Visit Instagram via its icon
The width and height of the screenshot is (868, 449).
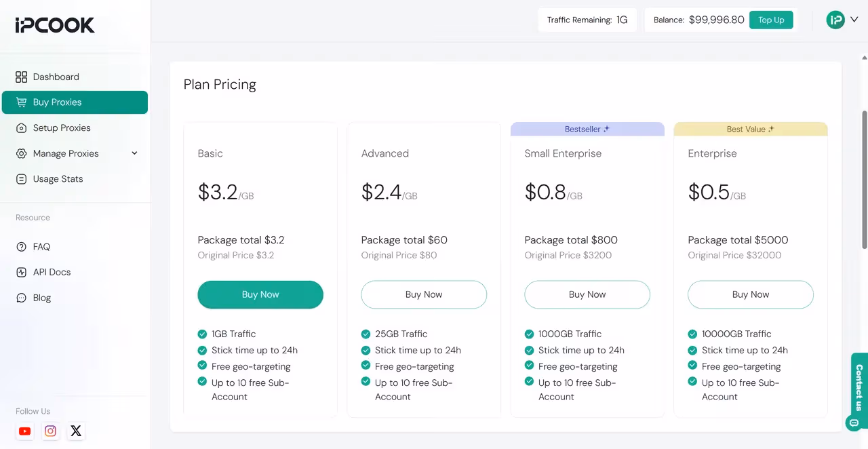click(51, 431)
